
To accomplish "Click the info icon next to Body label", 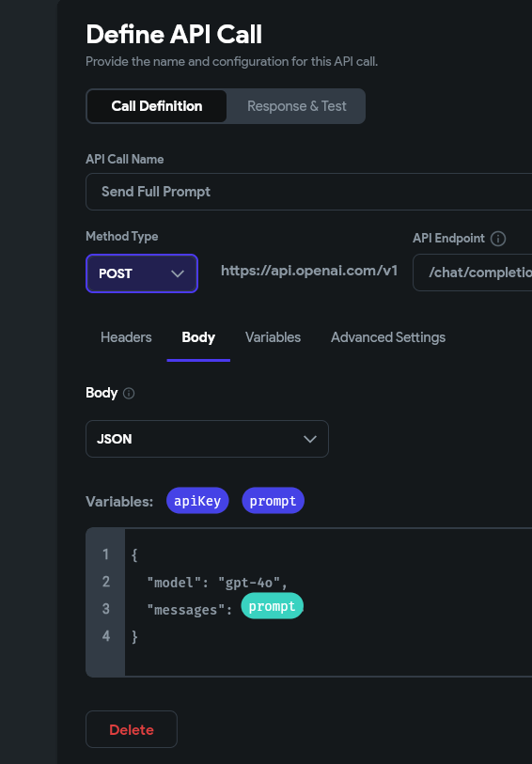I will [x=129, y=393].
